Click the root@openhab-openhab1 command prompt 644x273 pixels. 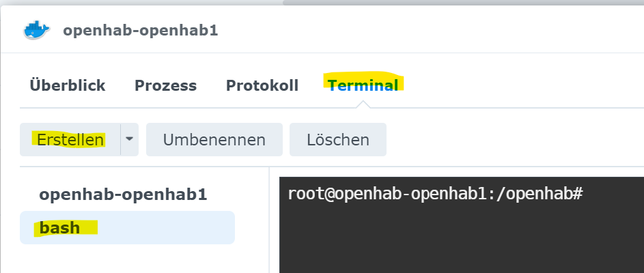point(434,194)
